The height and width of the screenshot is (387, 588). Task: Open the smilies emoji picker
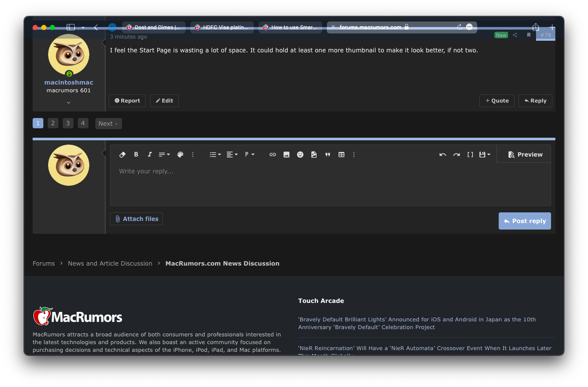click(x=300, y=154)
